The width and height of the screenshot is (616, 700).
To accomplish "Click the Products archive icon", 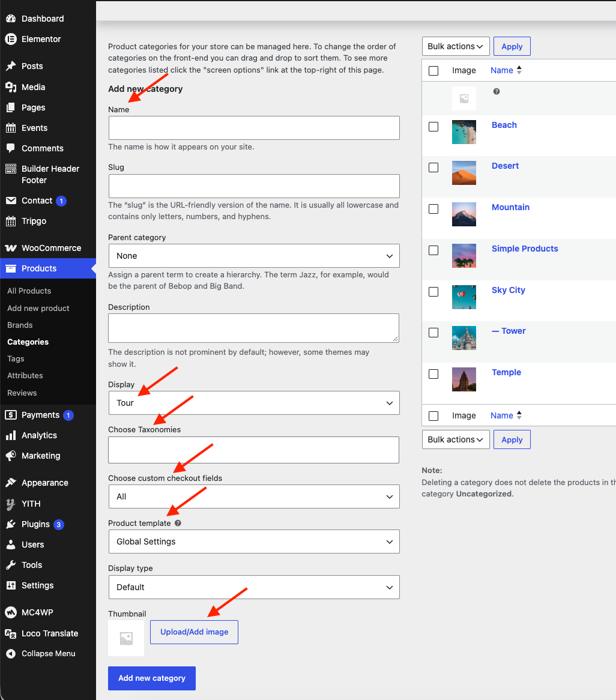I will pos(11,269).
